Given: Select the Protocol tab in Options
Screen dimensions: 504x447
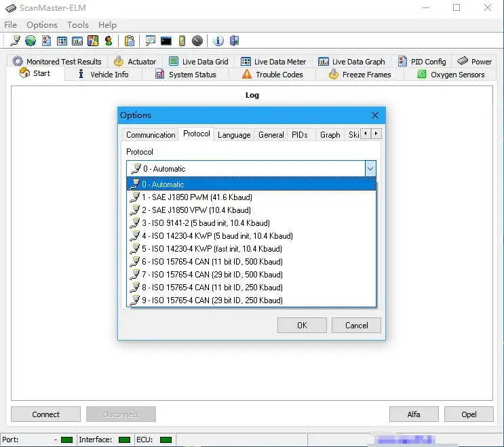Looking at the screenshot, I should (197, 134).
